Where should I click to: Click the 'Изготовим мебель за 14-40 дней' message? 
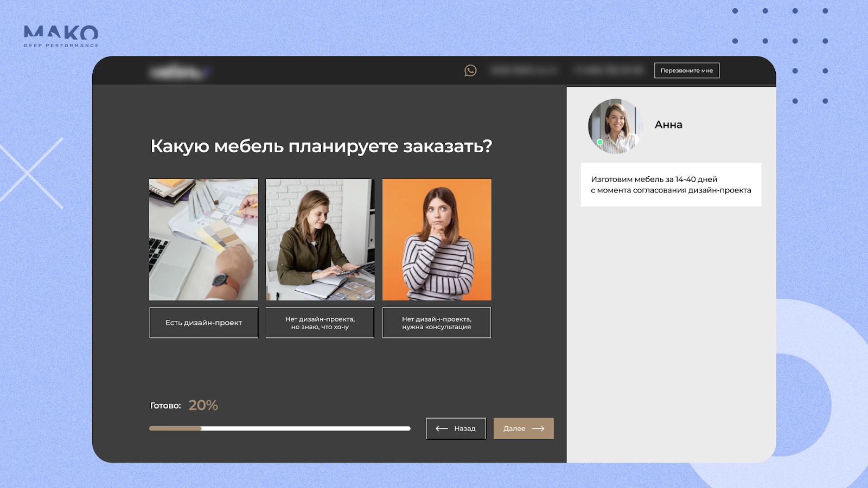[x=671, y=184]
